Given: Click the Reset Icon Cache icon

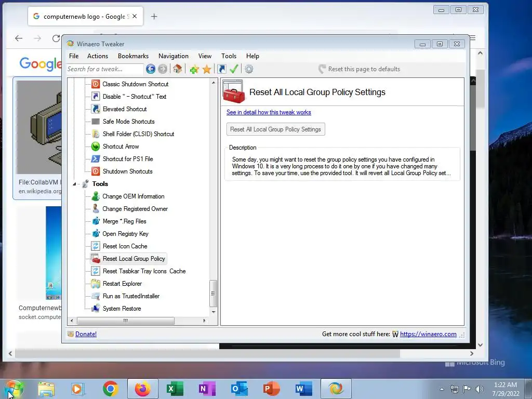Looking at the screenshot, I should pos(96,246).
